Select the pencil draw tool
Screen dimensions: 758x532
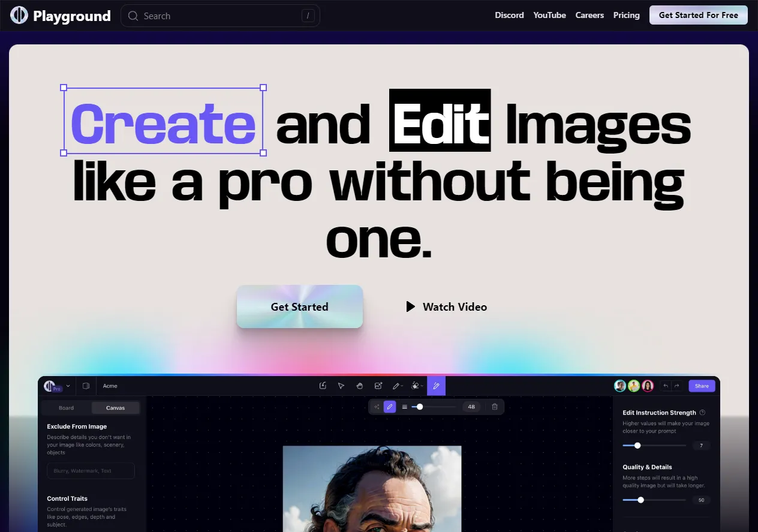pyautogui.click(x=396, y=386)
